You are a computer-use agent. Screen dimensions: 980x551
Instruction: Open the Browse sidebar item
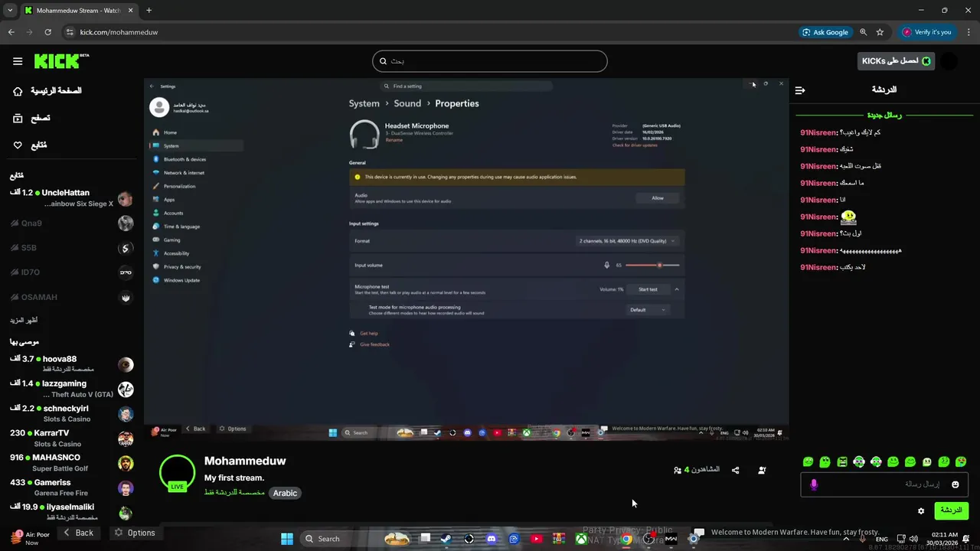(x=31, y=118)
